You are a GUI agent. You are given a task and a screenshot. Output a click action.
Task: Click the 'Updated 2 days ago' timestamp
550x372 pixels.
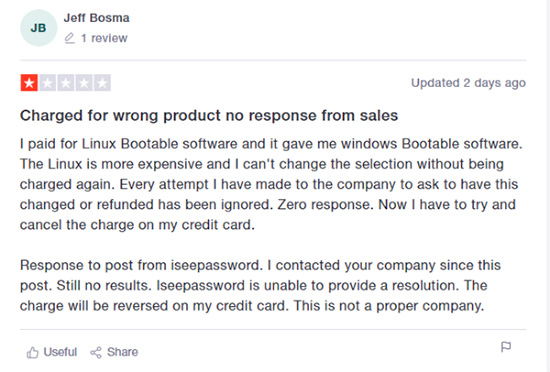coord(468,83)
